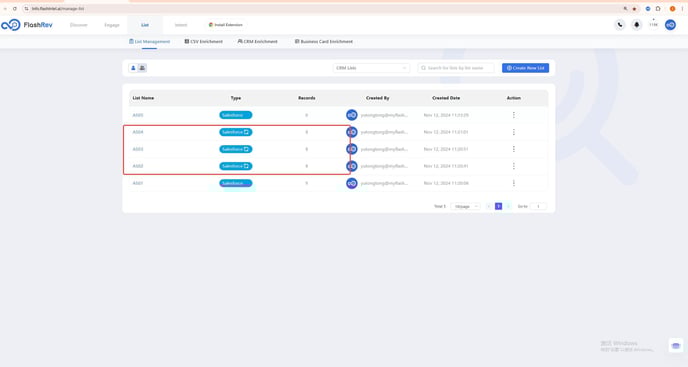This screenshot has width=688, height=367.
Task: Open the action menu for list AS03
Action: coord(513,149)
